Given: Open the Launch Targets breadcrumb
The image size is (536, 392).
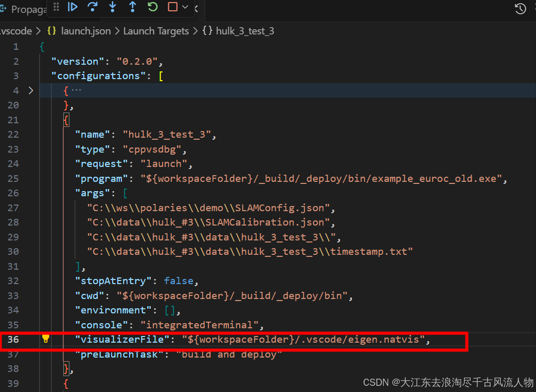Looking at the screenshot, I should (x=156, y=31).
